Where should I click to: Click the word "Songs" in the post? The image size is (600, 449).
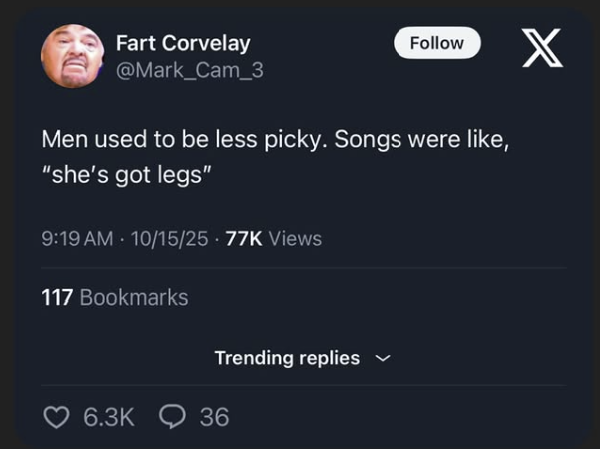pos(368,138)
